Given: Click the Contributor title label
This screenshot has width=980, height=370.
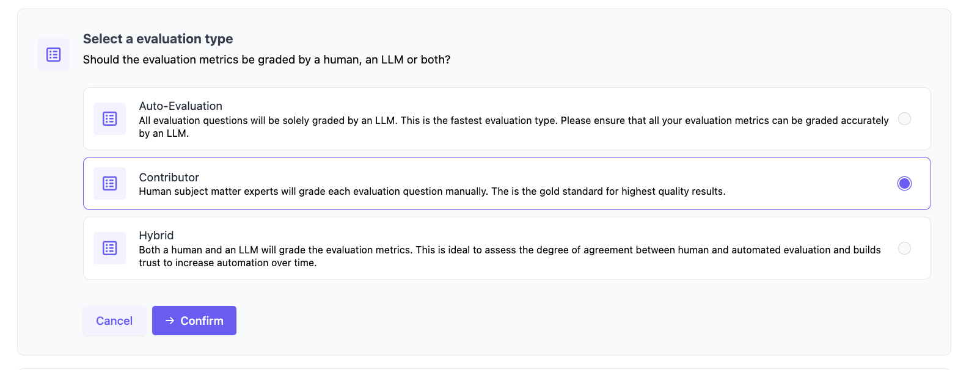Looking at the screenshot, I should (169, 177).
